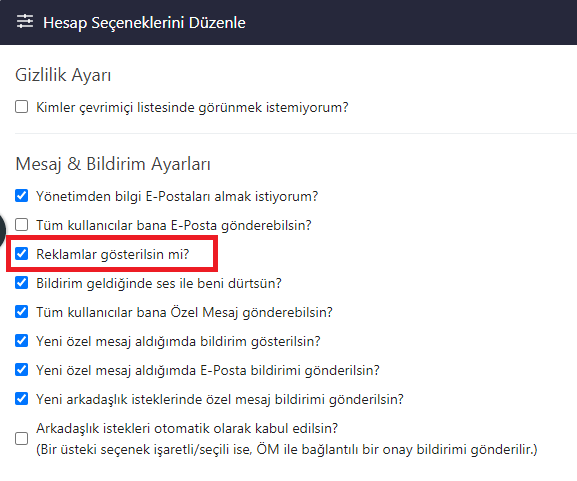Untick the 'Yeni özel mesaj aldığımda E-Posta bildirimi' checkbox

pos(21,369)
